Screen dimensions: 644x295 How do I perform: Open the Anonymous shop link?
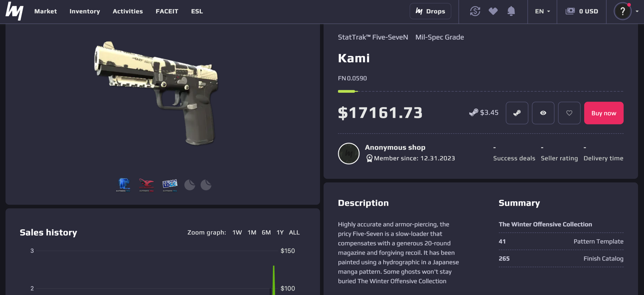point(395,147)
